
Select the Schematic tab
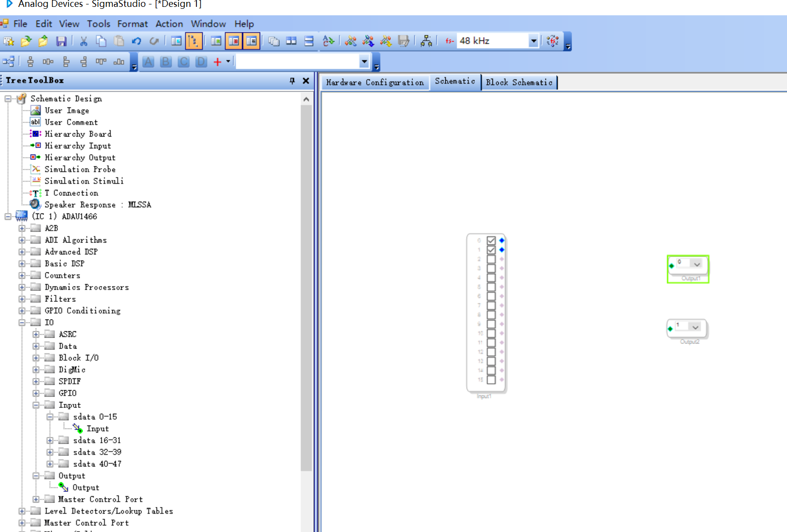point(455,81)
